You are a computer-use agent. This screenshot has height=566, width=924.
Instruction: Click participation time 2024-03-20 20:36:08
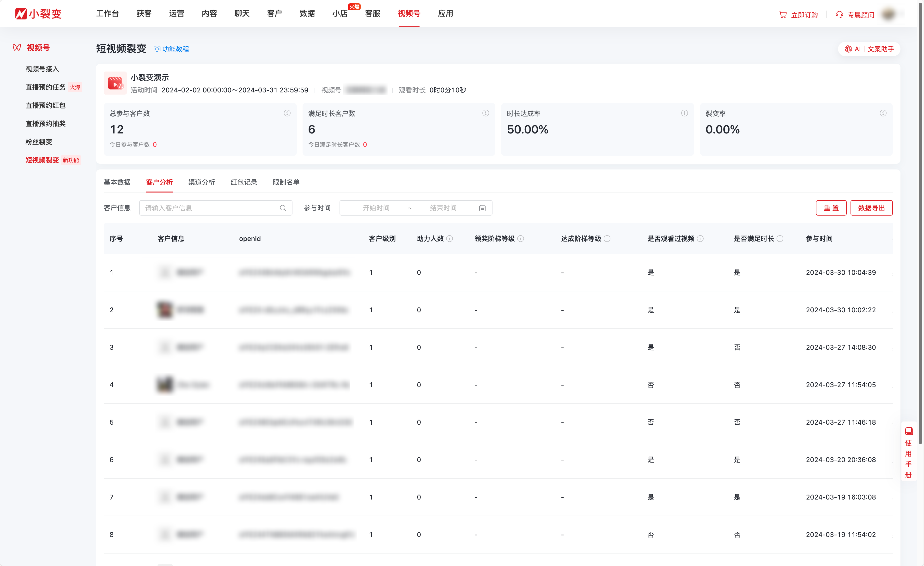click(841, 460)
